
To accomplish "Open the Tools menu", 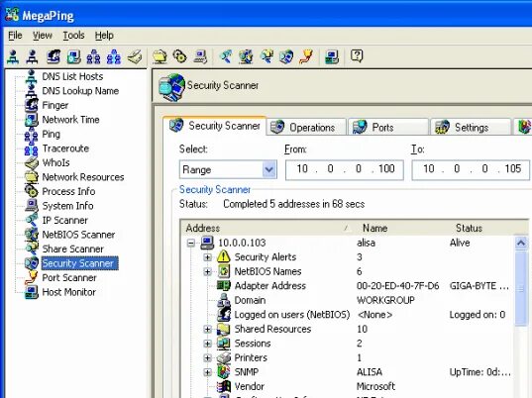I will coord(73,36).
